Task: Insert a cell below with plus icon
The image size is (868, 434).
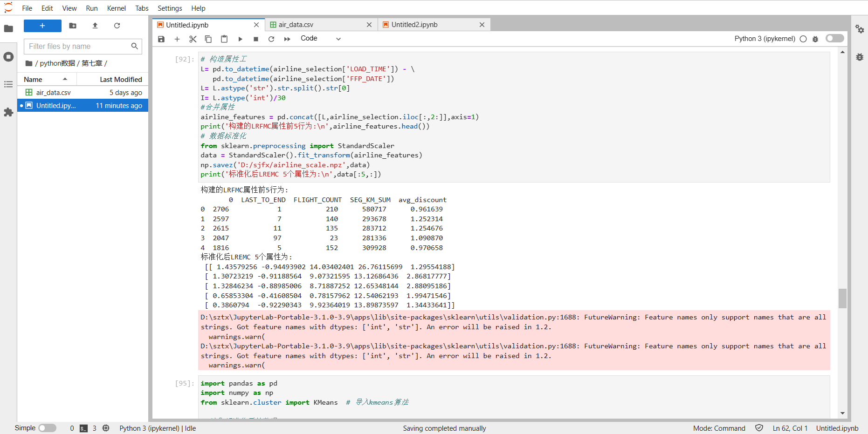Action: (x=177, y=39)
